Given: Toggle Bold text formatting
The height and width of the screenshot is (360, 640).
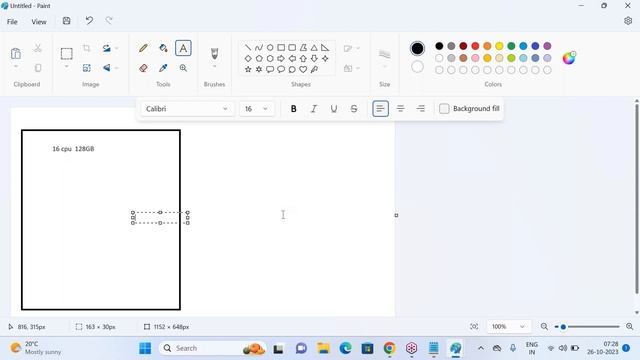Looking at the screenshot, I should [x=293, y=109].
